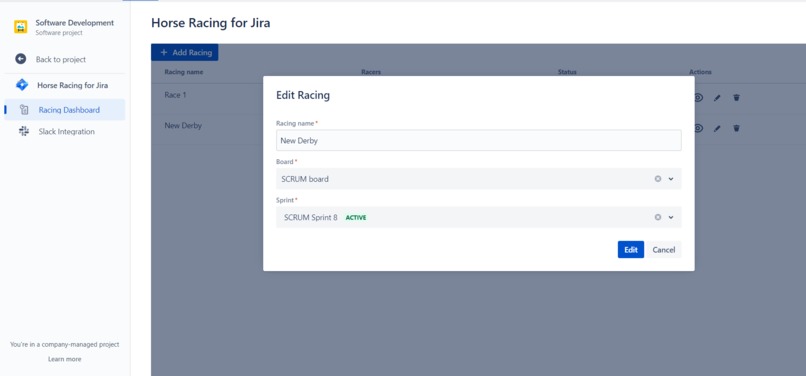Image resolution: width=806 pixels, height=376 pixels.
Task: Click the Racing Dashboard sidebar icon
Action: [x=24, y=110]
